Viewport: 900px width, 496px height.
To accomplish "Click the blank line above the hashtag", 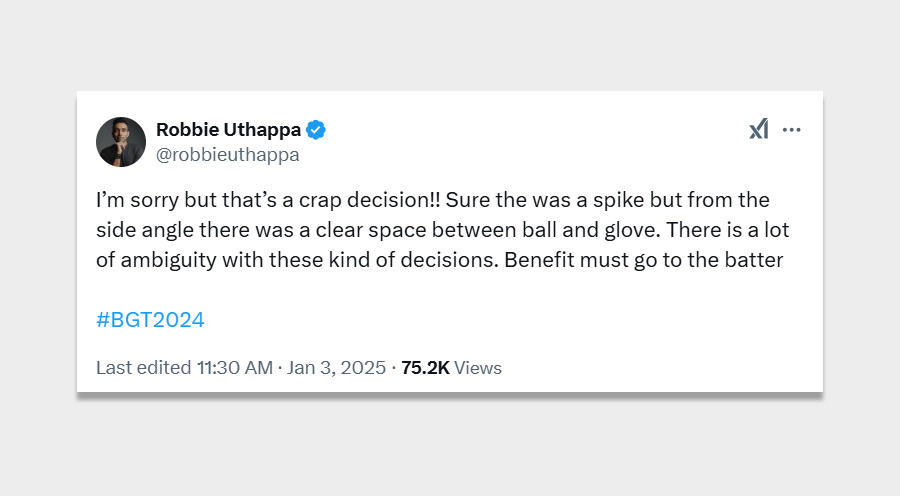I will point(400,291).
